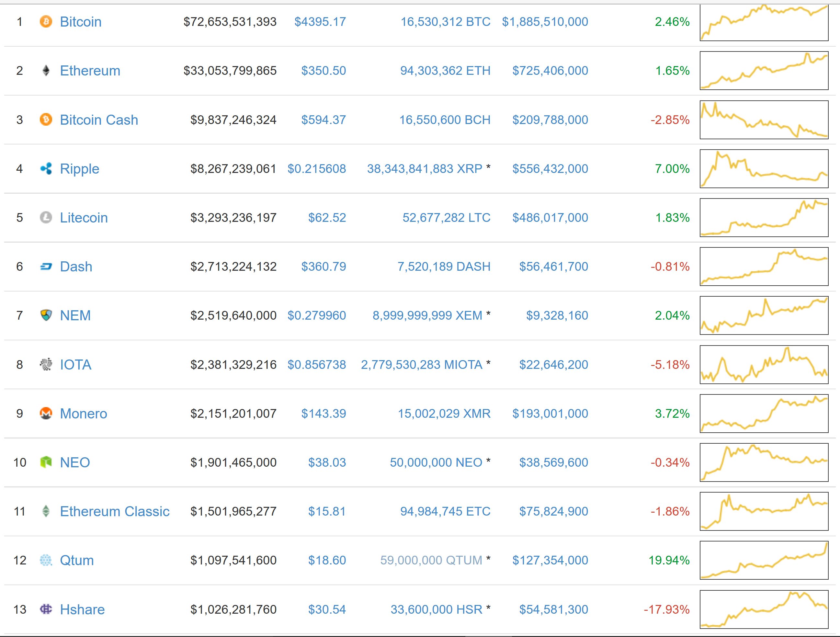This screenshot has width=840, height=637.
Task: Click supply 16,530,312 BTC
Action: 446,22
